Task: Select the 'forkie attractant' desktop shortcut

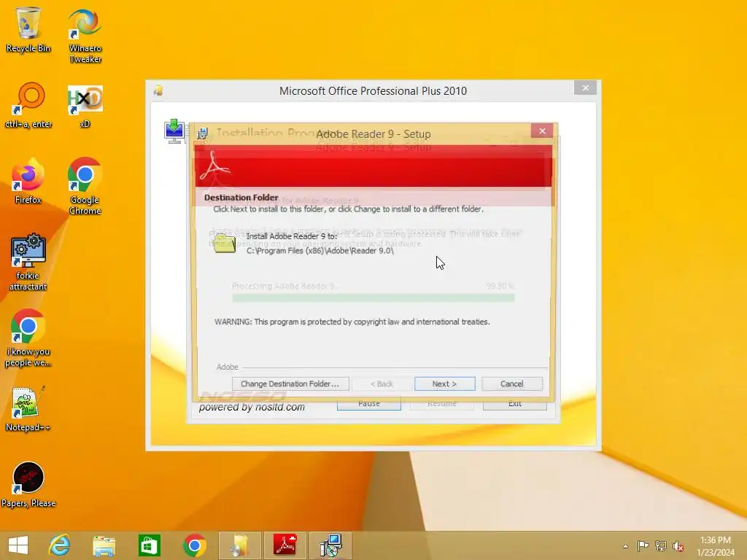Action: 28,262
